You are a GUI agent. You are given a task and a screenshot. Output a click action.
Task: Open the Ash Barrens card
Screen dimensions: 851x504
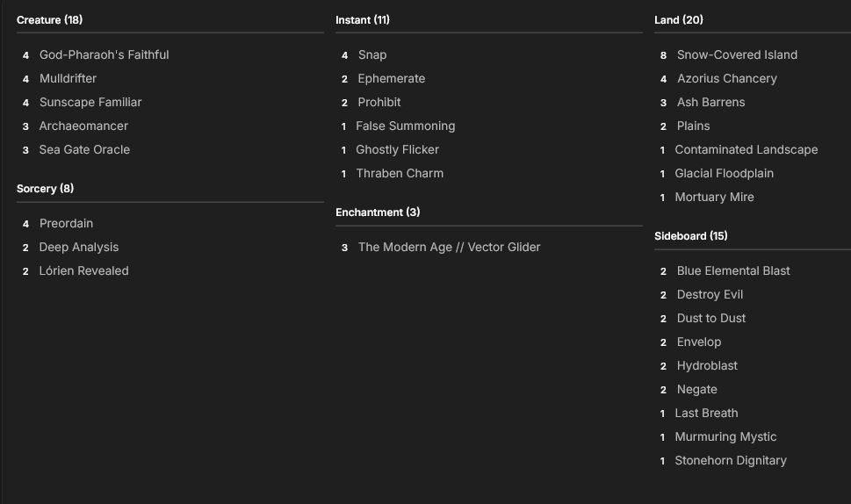coord(711,103)
